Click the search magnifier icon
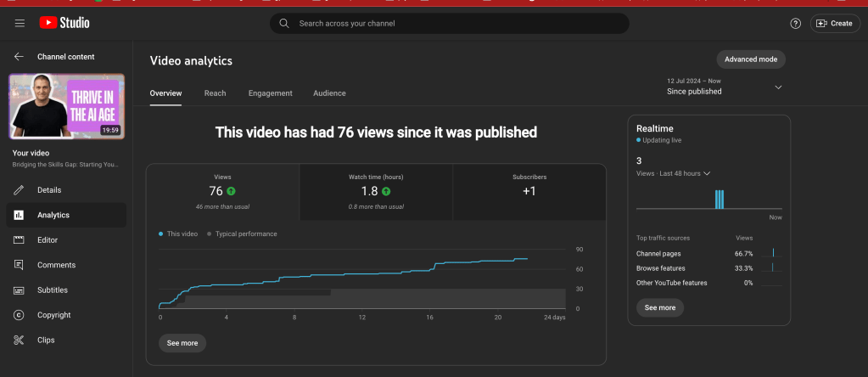 (284, 23)
